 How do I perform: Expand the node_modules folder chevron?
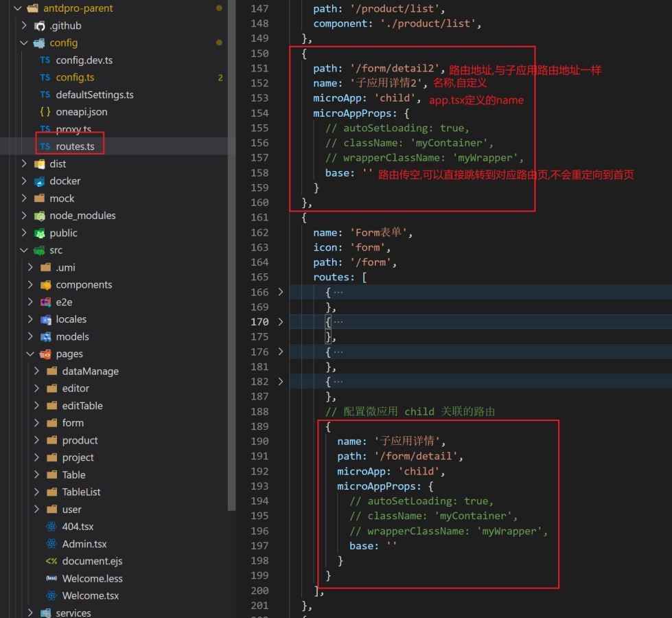(x=24, y=216)
